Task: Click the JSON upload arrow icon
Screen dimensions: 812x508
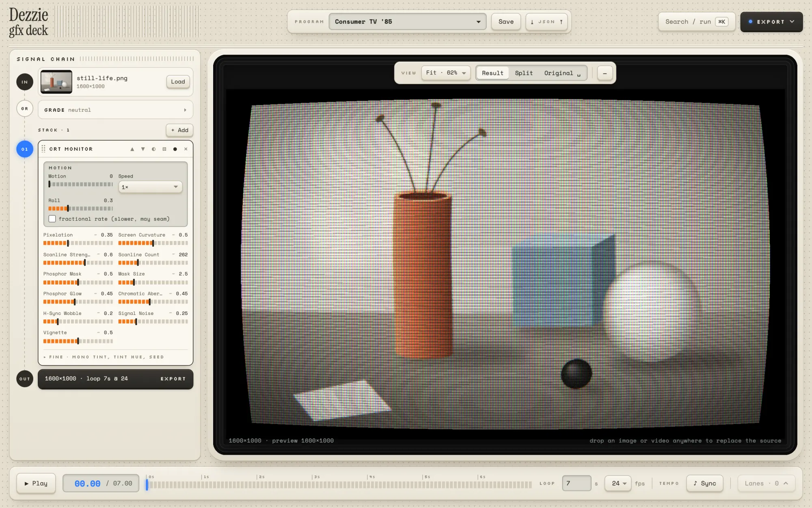Action: tap(561, 22)
